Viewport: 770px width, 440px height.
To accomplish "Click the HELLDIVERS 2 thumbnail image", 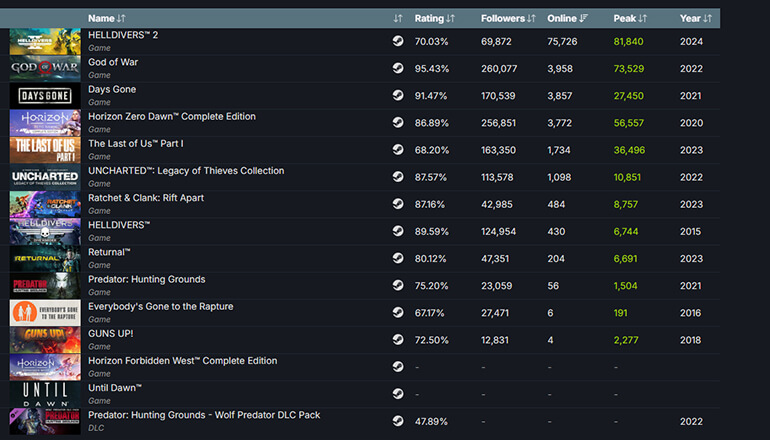I will click(45, 41).
